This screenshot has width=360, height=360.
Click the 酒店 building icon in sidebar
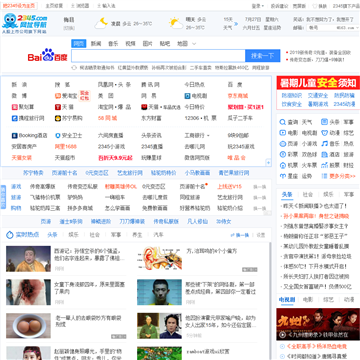click(x=325, y=154)
